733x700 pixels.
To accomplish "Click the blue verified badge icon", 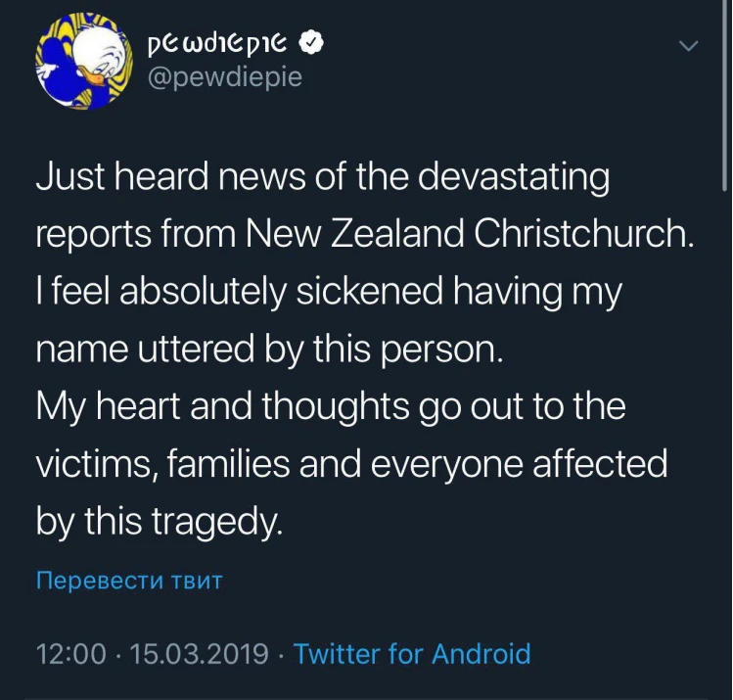I will (x=310, y=44).
